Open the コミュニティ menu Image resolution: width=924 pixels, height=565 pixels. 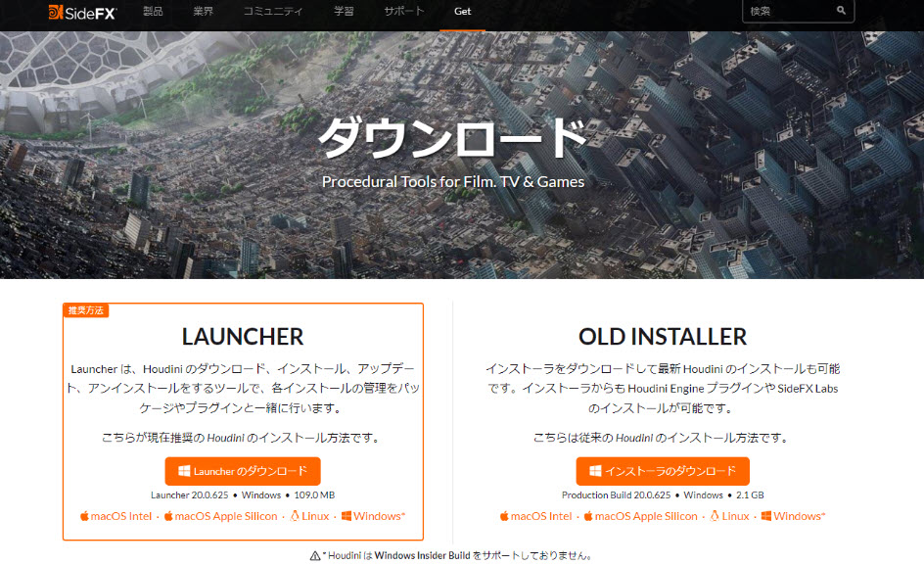tap(273, 11)
